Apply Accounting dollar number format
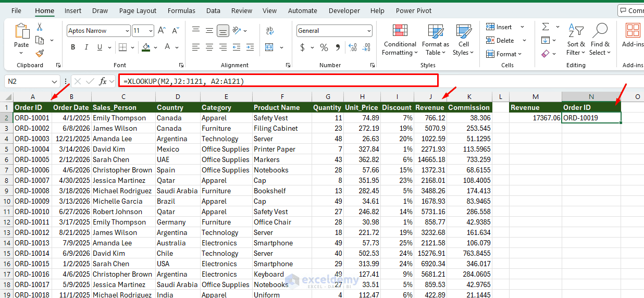Viewport: 644px width, 298px height. [x=303, y=47]
